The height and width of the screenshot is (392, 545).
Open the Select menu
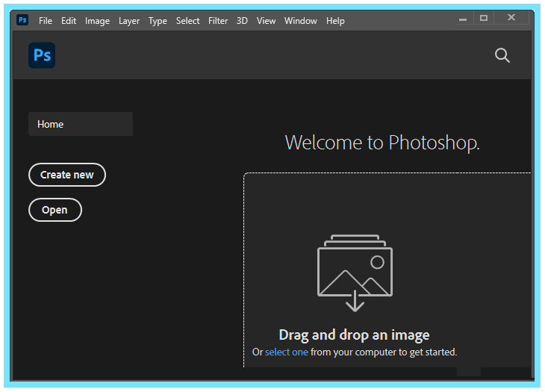[x=187, y=21]
